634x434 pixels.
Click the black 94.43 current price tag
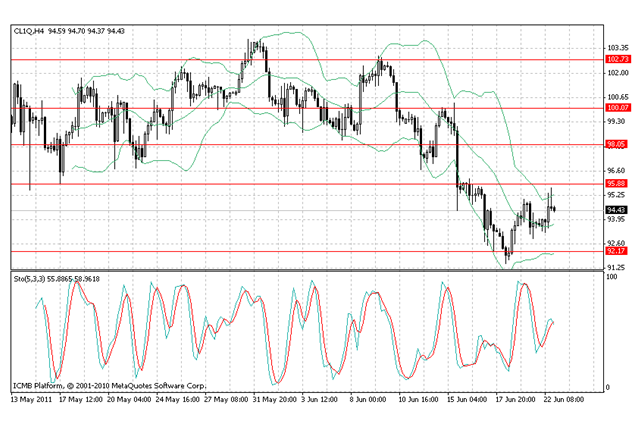(617, 209)
